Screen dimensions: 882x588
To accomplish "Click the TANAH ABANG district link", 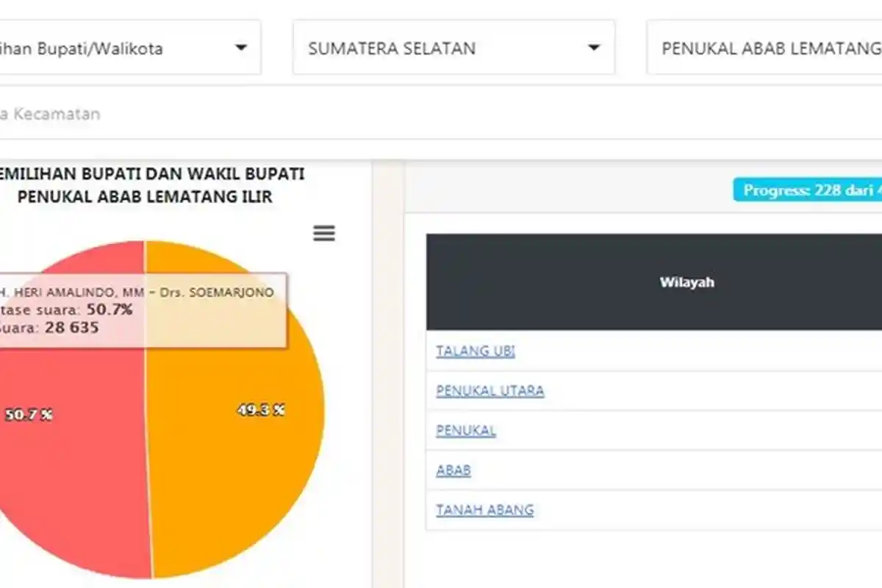I will point(486,509).
